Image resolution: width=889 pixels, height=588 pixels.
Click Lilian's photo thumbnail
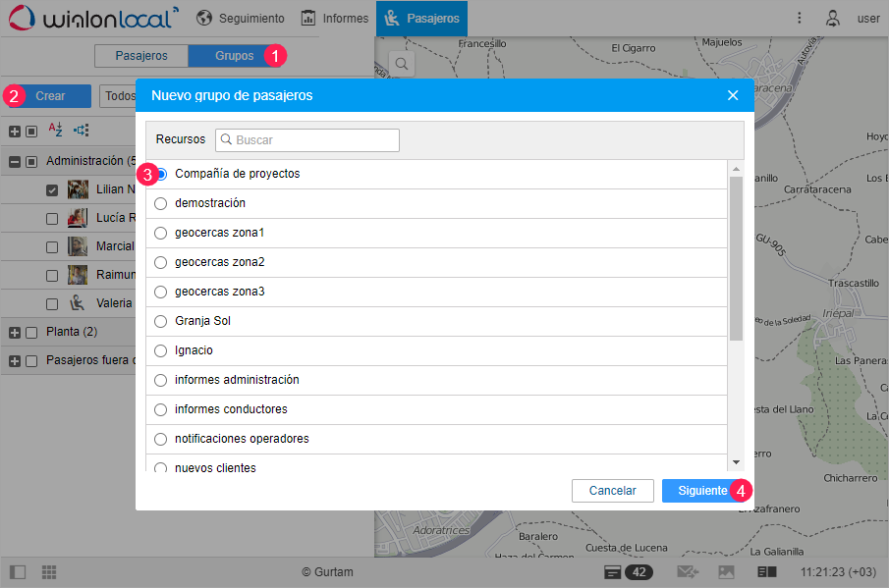pos(78,189)
